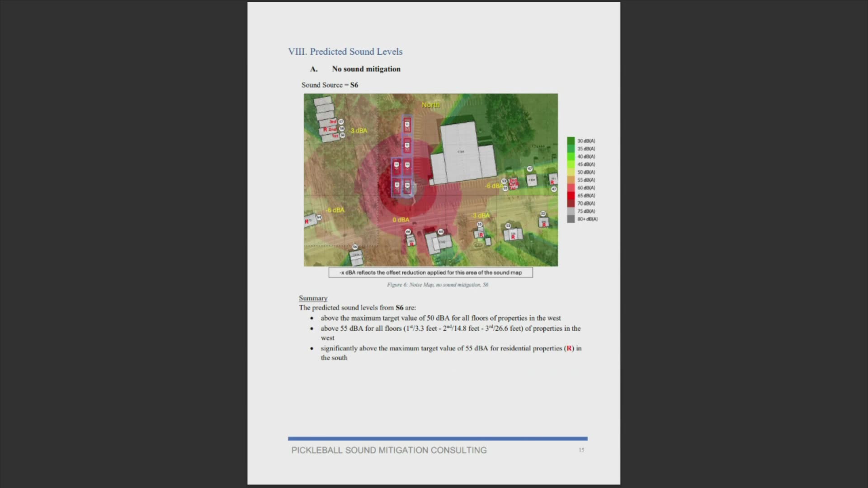Click the '40 dB(A)' legend swatch

571,156
